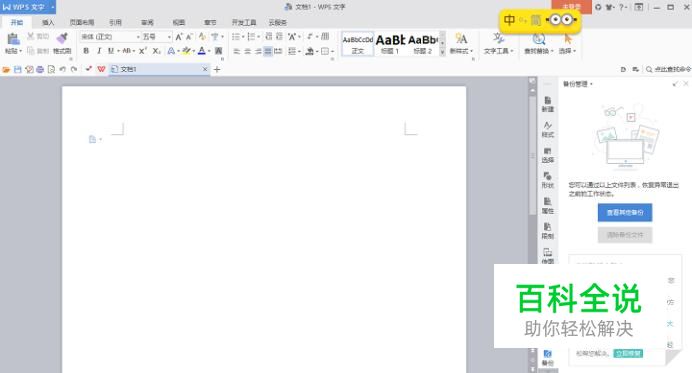This screenshot has height=373, width=692.
Task: Toggle justify alignment (highlighted)
Action: [x=268, y=51]
